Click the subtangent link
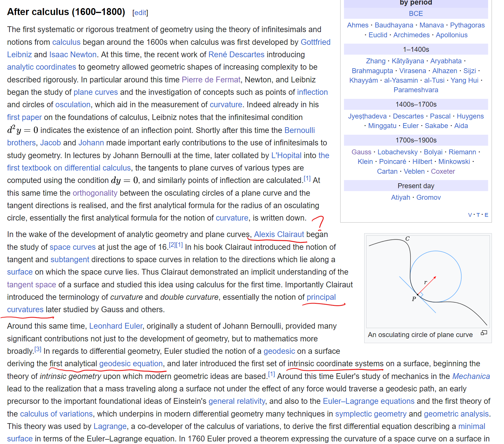Screen dimensions: 504x444 pyautogui.click(x=70, y=260)
